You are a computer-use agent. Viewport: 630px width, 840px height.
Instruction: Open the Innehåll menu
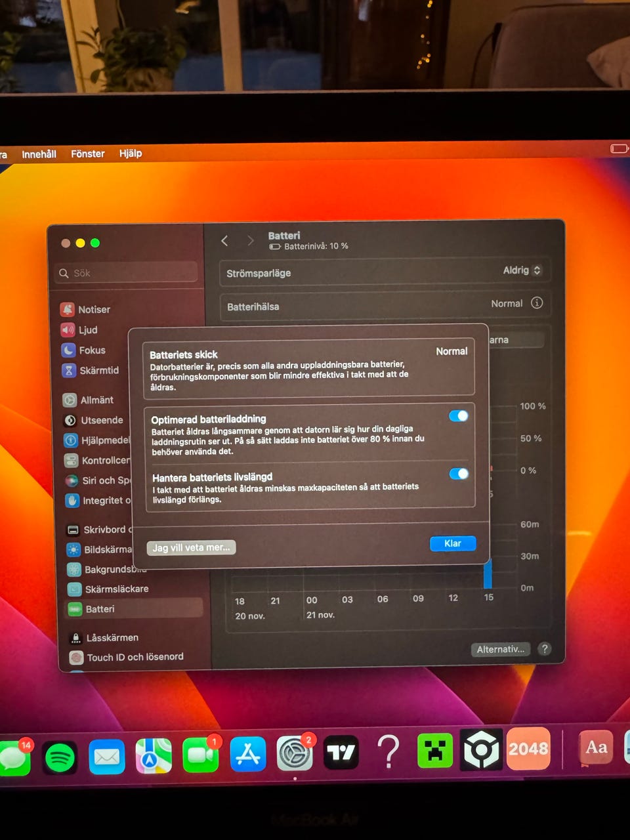click(39, 154)
